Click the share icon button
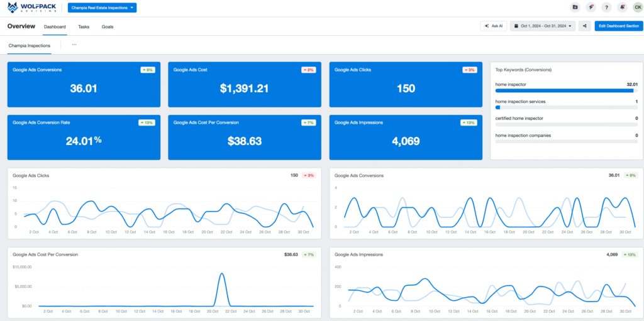Viewport: 644px width, 321px height. pyautogui.click(x=584, y=26)
